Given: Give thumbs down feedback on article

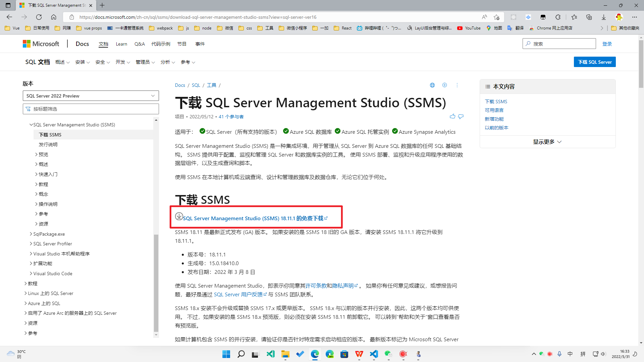Looking at the screenshot, I should [x=461, y=116].
